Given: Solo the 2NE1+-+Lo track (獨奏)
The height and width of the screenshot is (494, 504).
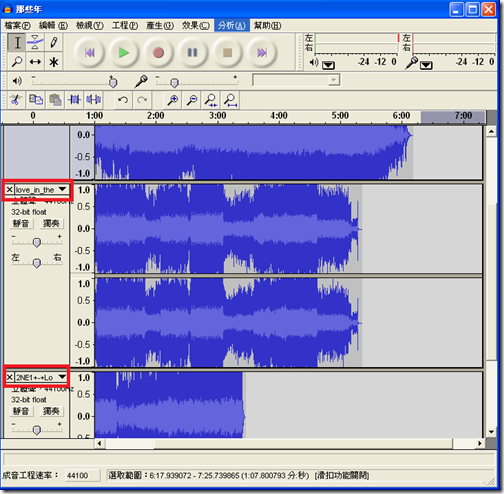Looking at the screenshot, I should point(52,411).
